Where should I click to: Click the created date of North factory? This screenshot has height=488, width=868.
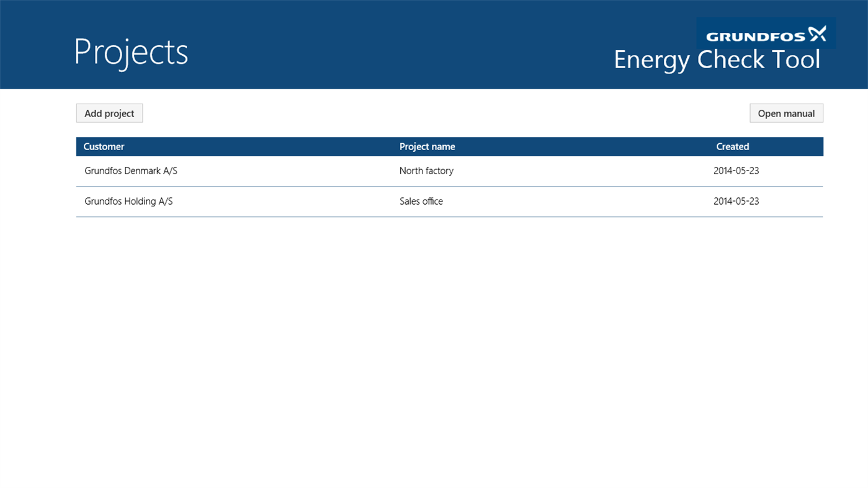pyautogui.click(x=736, y=171)
